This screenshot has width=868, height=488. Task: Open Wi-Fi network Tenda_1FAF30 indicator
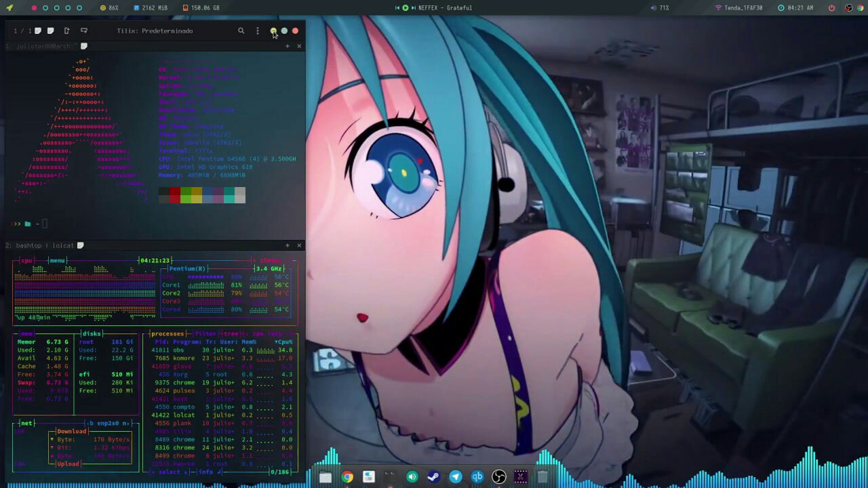click(738, 8)
